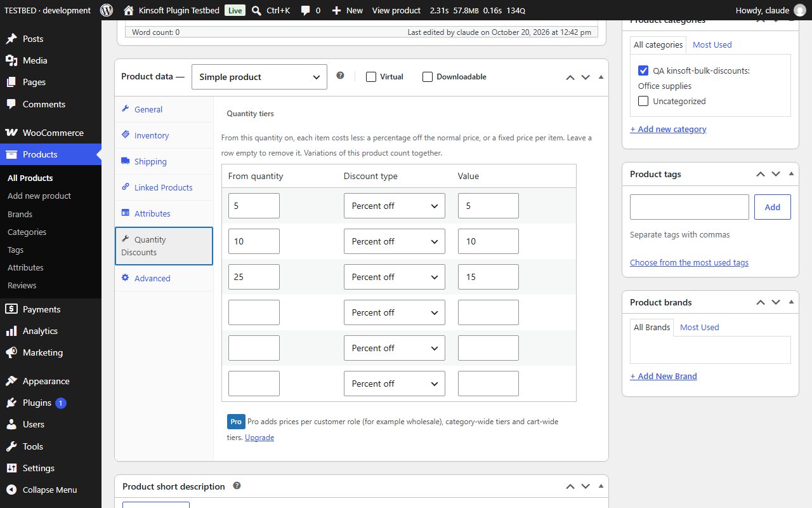
Task: Open Marketing in the sidebar
Action: 51,352
